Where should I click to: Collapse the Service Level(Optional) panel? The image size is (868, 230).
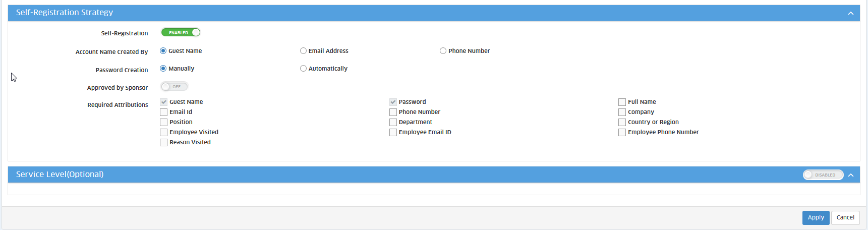(850, 175)
